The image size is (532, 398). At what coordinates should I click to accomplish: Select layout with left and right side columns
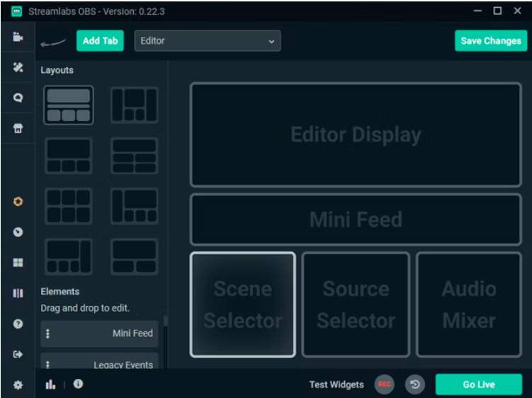(135, 106)
